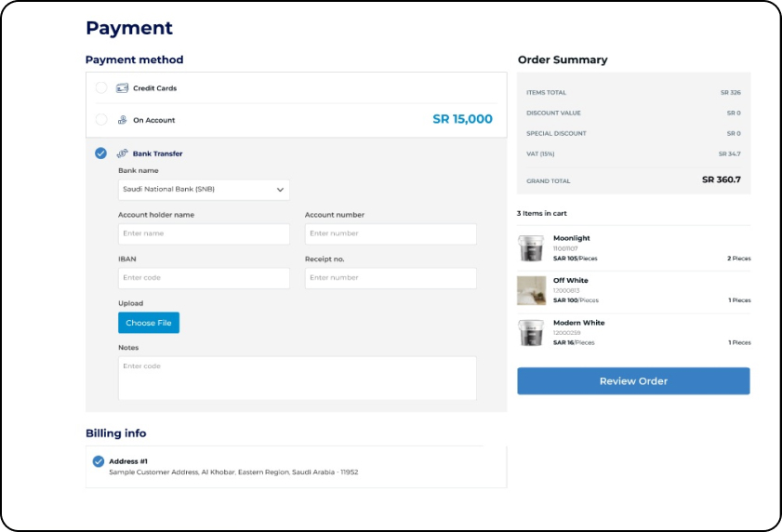
Task: Click the Credit Cards icon
Action: click(x=122, y=87)
